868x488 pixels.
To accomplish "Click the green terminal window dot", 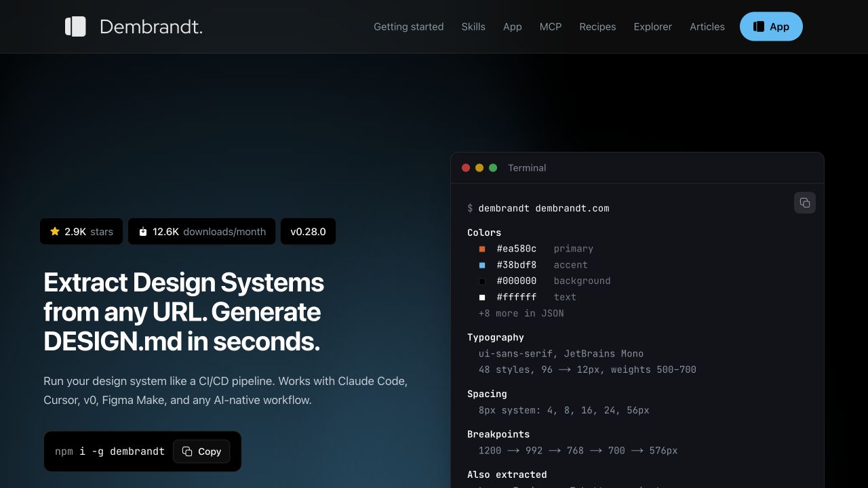I will point(493,167).
